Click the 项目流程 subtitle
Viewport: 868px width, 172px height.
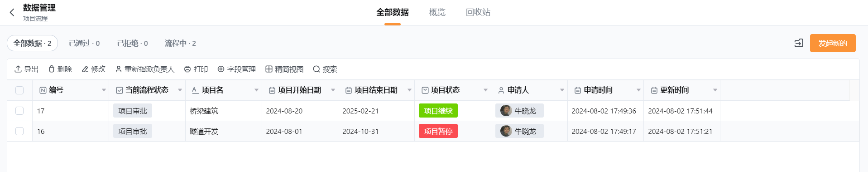click(35, 19)
